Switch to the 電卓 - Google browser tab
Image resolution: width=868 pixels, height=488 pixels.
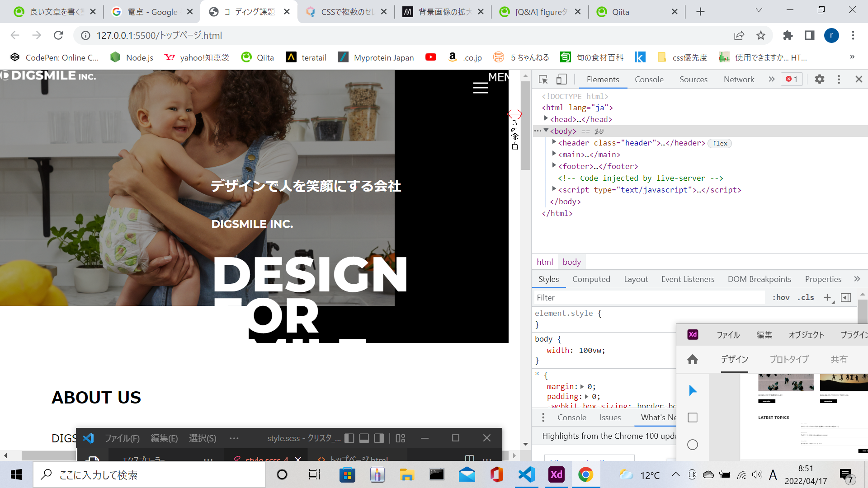(x=152, y=12)
